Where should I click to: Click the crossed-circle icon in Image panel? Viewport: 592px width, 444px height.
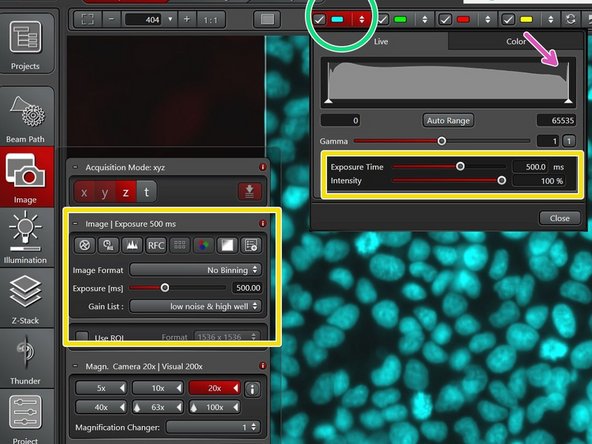click(x=85, y=245)
